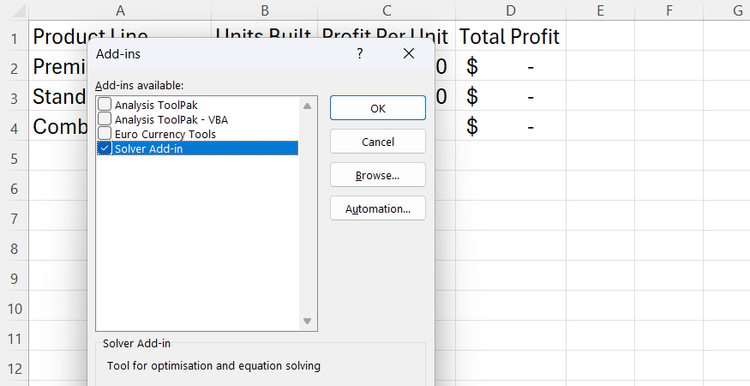
Task: Select column A header
Action: (x=120, y=10)
